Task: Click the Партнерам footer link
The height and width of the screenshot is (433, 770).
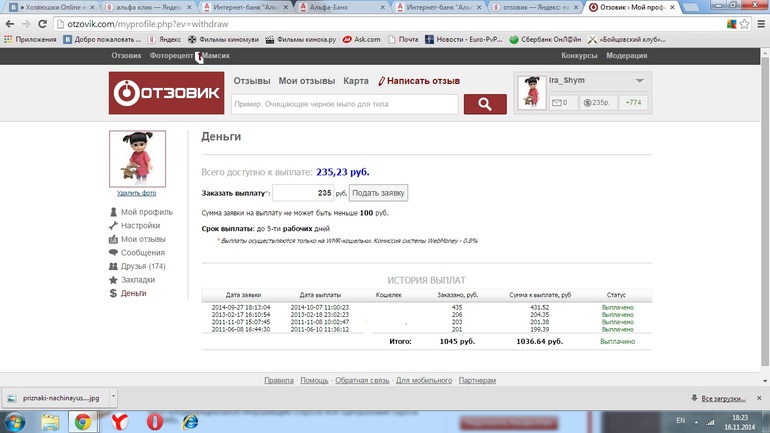Action: [x=477, y=380]
